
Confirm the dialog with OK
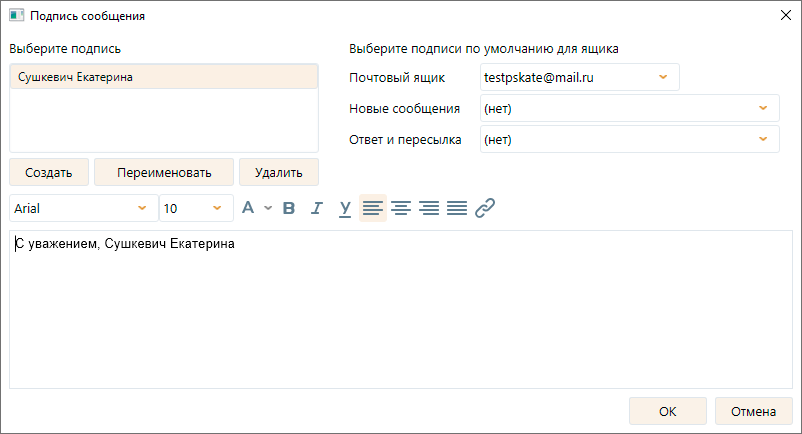667,411
